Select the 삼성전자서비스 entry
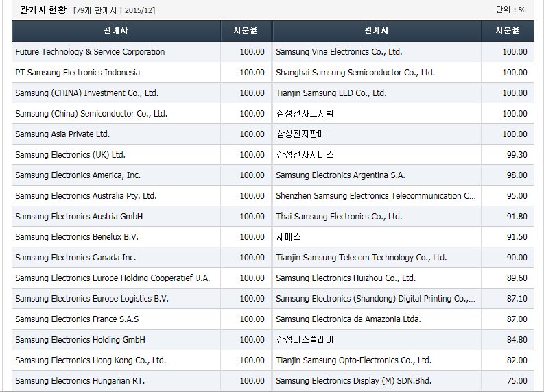Viewport: 544px width, 392px height. coord(305,155)
